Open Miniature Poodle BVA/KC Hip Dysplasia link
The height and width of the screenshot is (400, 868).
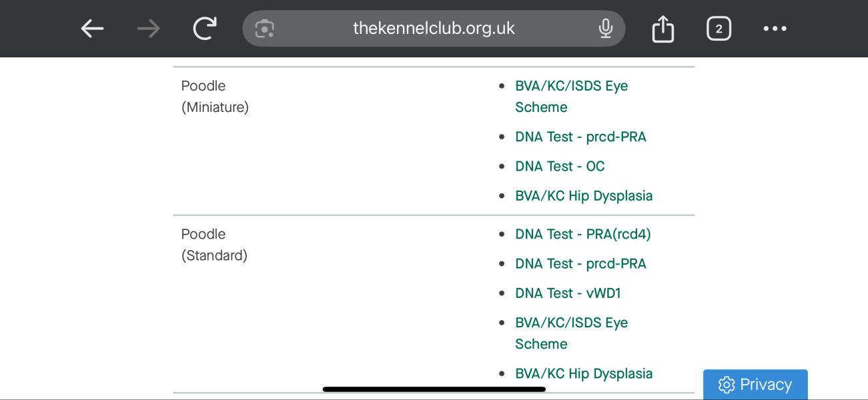tap(584, 195)
